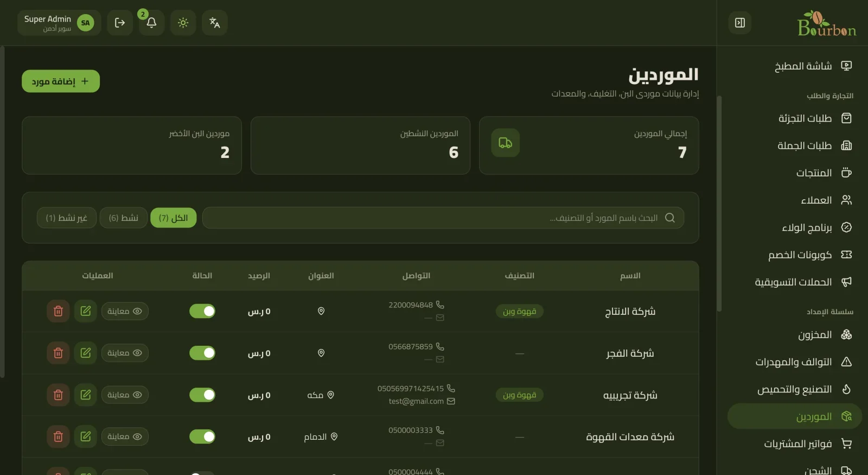The width and height of the screenshot is (868, 475).
Task: Click the sidebar vertical scrollbar
Action: tap(719, 204)
